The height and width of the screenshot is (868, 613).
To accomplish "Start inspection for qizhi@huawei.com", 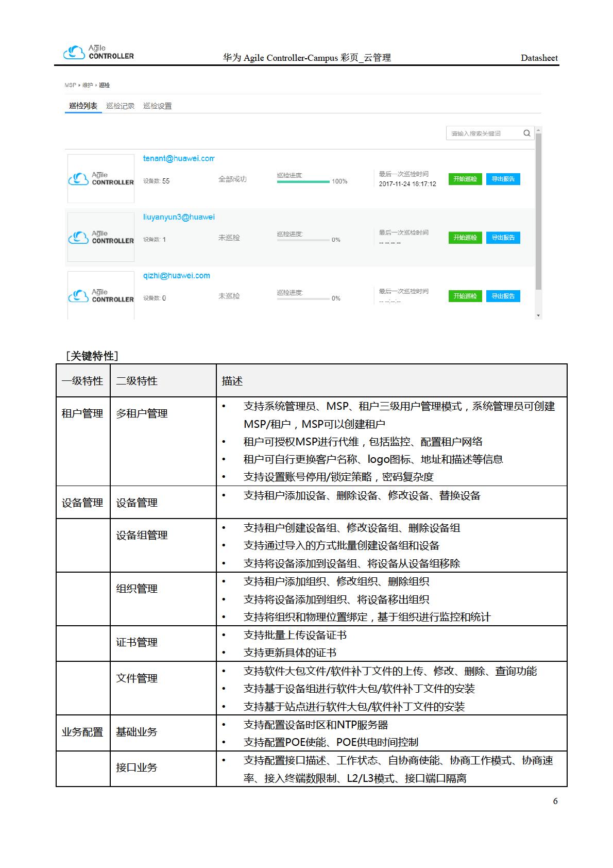I will 465,296.
